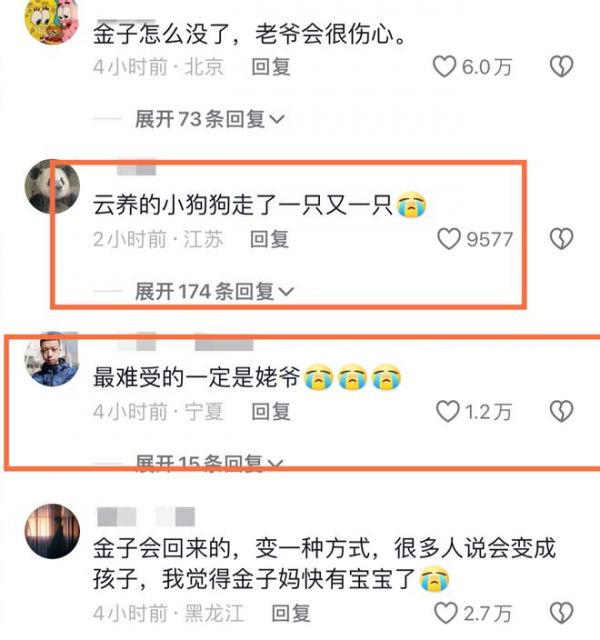Open the man-in-blue-jacket avatar profile
The height and width of the screenshot is (640, 600).
pyautogui.click(x=52, y=359)
